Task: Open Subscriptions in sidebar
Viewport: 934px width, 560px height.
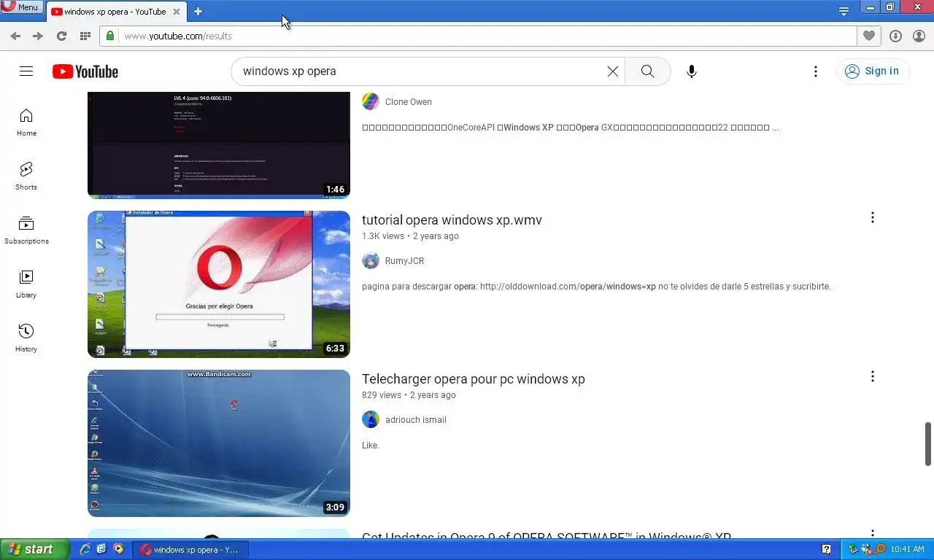Action: (26, 230)
